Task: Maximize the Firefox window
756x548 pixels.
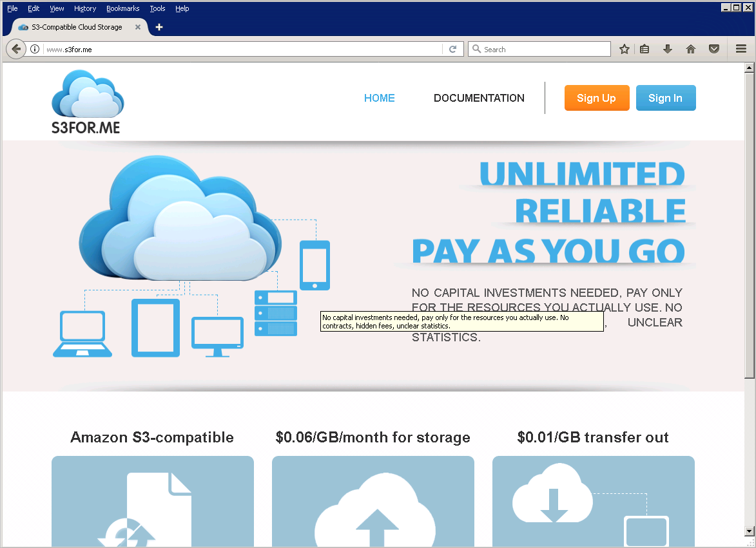Action: (736, 8)
